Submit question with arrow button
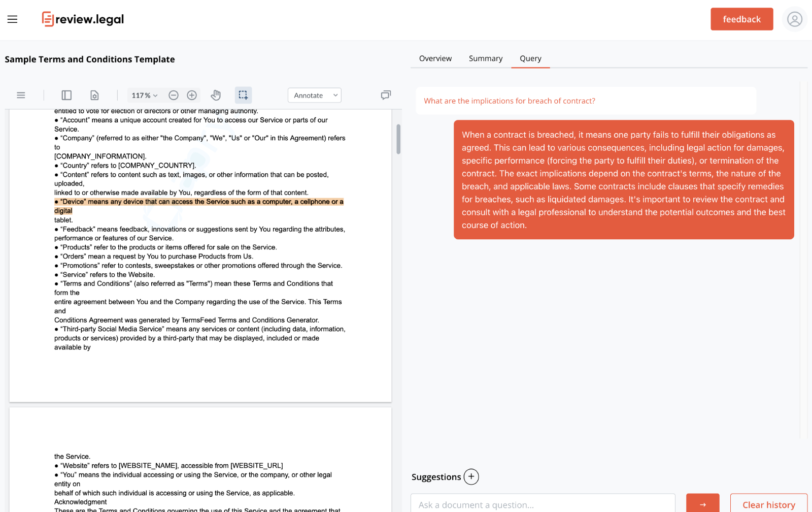The height and width of the screenshot is (512, 812). tap(702, 504)
